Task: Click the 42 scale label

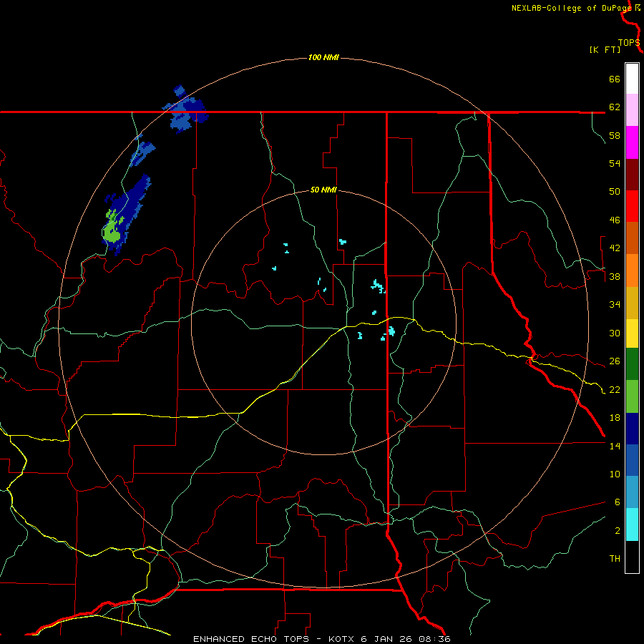Action: tap(615, 248)
